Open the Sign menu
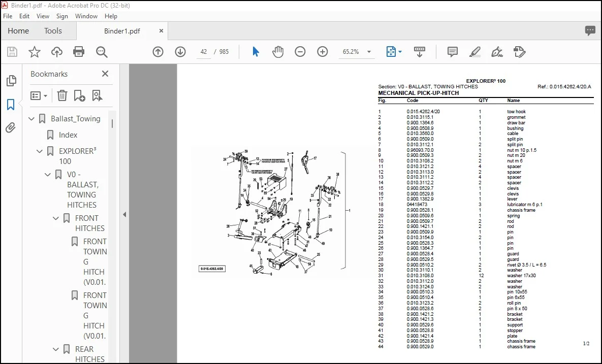 (x=62, y=16)
